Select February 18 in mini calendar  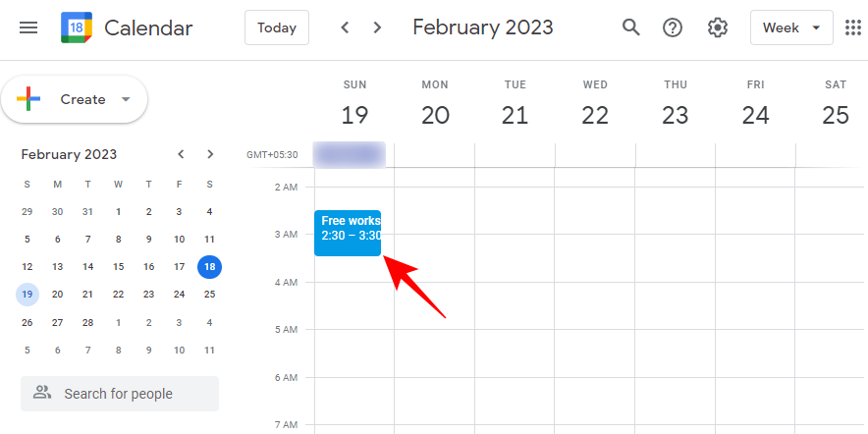tap(209, 266)
